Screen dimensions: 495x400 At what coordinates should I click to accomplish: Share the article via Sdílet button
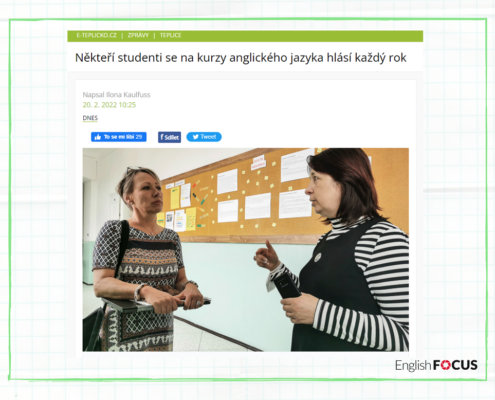(x=169, y=137)
